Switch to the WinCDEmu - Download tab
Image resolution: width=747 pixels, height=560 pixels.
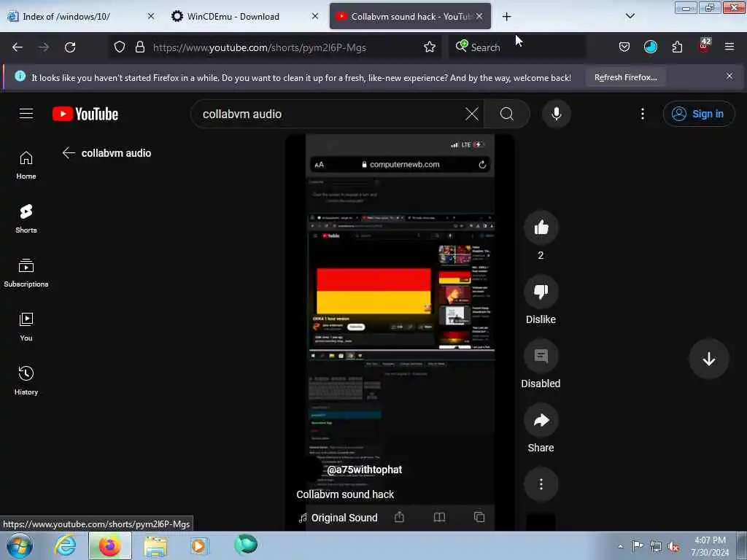point(245,17)
